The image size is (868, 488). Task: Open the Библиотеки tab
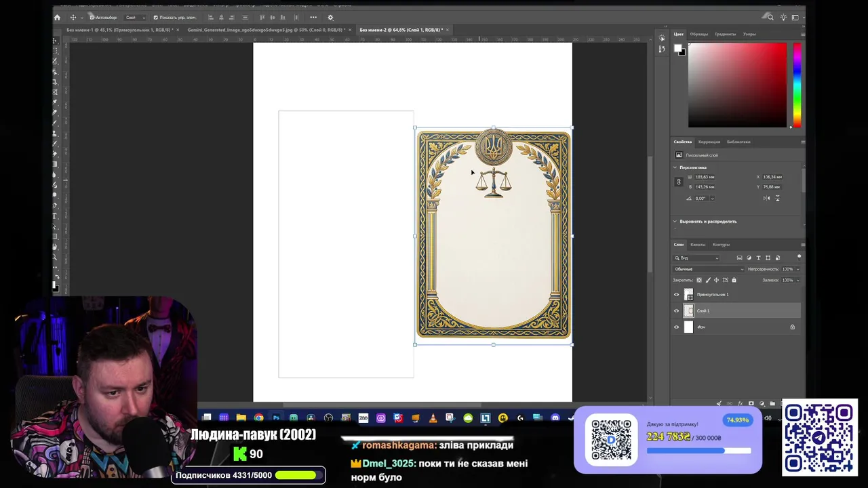coord(738,142)
